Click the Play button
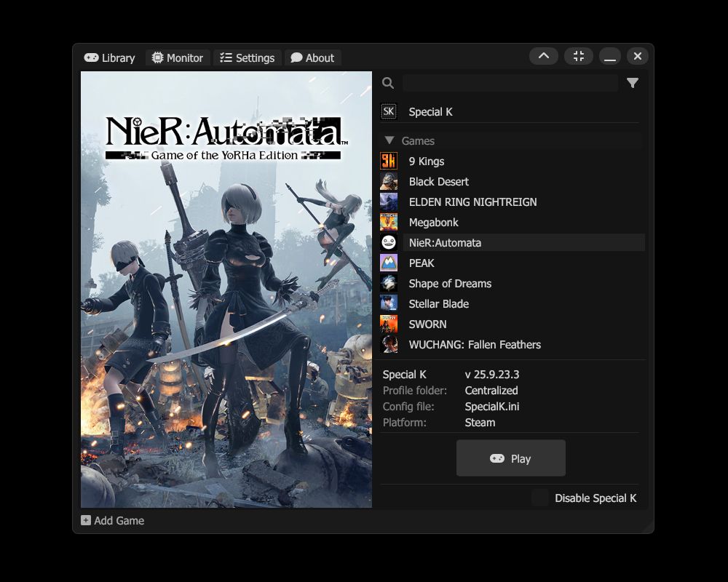Screen dimensions: 728x582 511,458
